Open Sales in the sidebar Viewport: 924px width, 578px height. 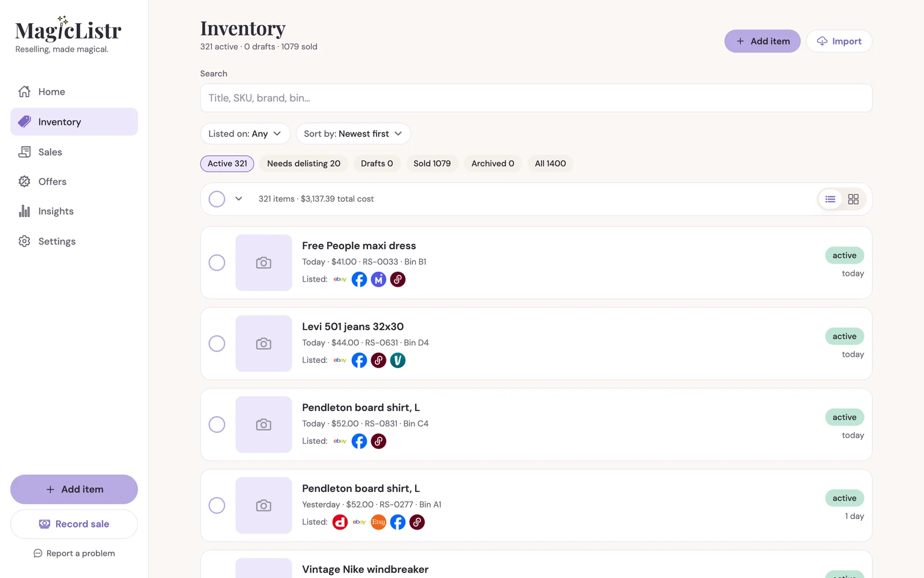74,152
